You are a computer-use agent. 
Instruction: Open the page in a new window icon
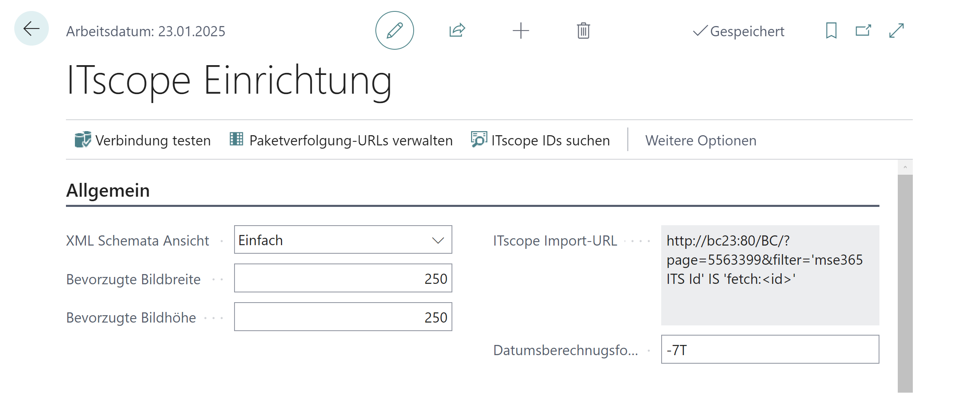[x=863, y=30]
